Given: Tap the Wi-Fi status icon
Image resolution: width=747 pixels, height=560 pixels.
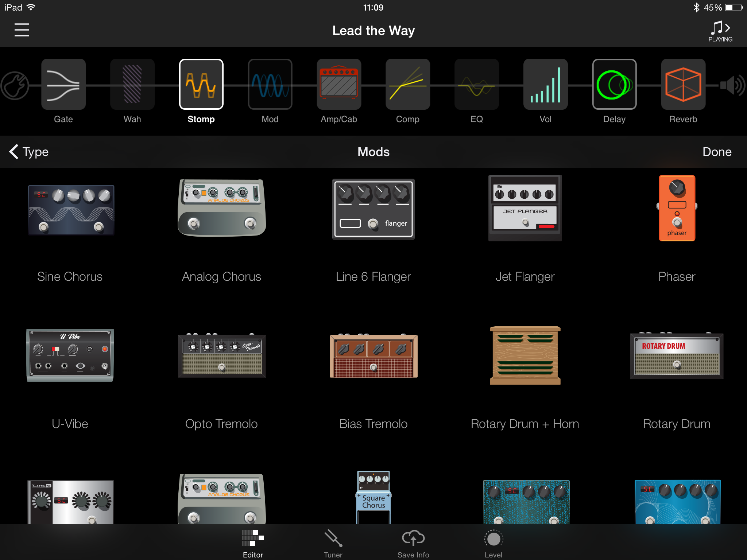Looking at the screenshot, I should [31, 7].
